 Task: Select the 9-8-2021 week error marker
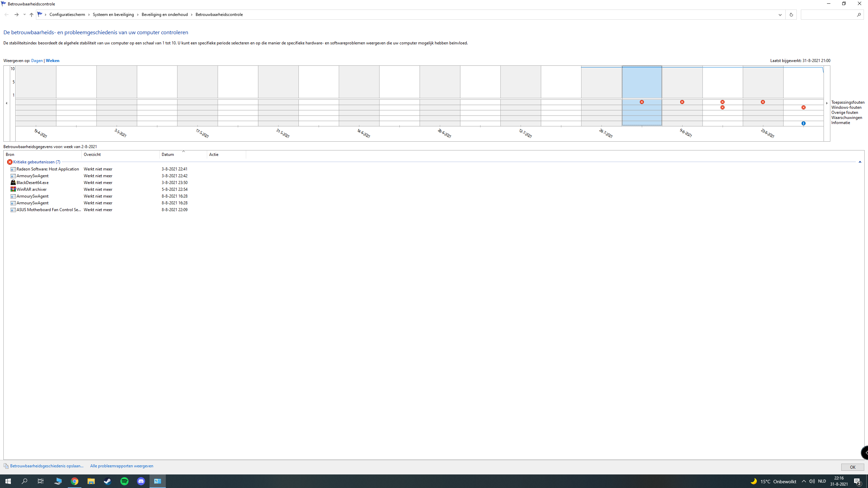(x=682, y=102)
